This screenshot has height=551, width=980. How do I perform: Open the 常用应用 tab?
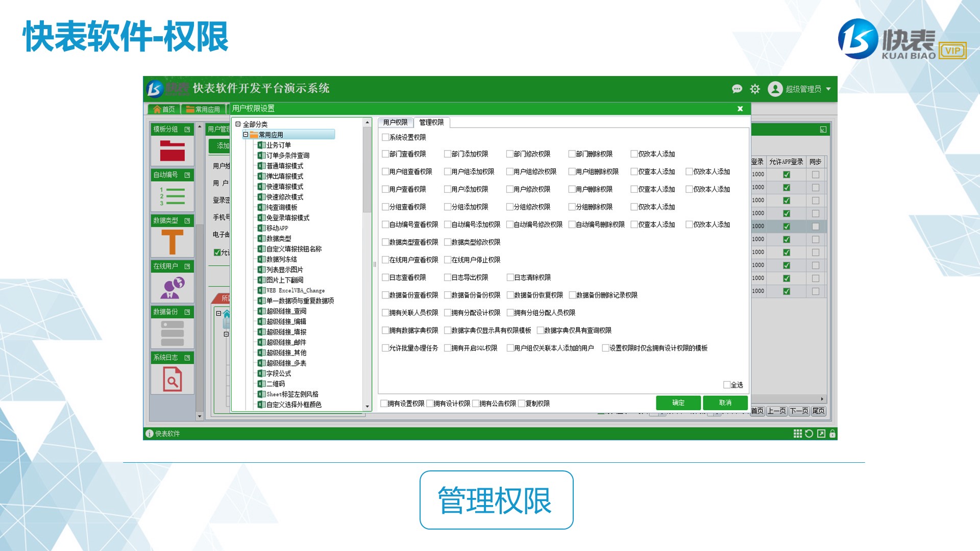pyautogui.click(x=203, y=109)
